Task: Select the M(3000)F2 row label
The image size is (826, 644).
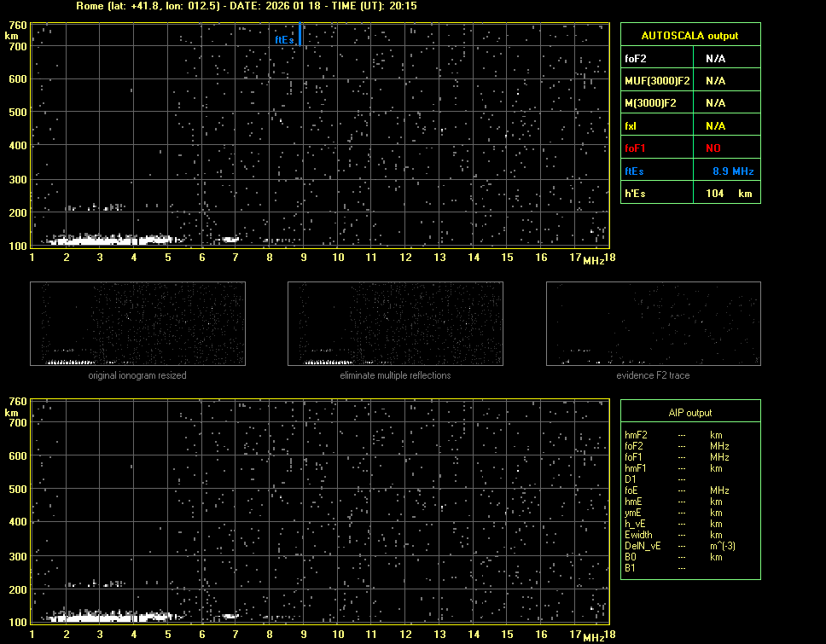Action: 650,103
